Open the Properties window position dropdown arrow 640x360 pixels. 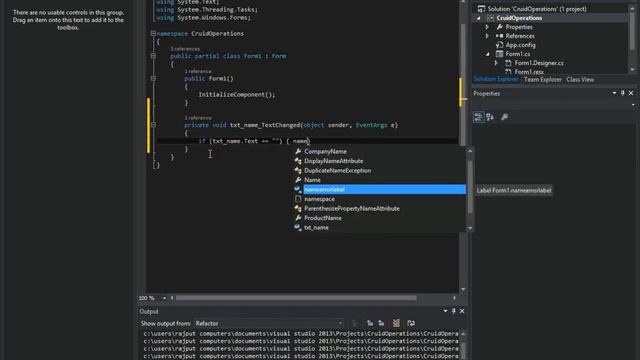[x=614, y=93]
